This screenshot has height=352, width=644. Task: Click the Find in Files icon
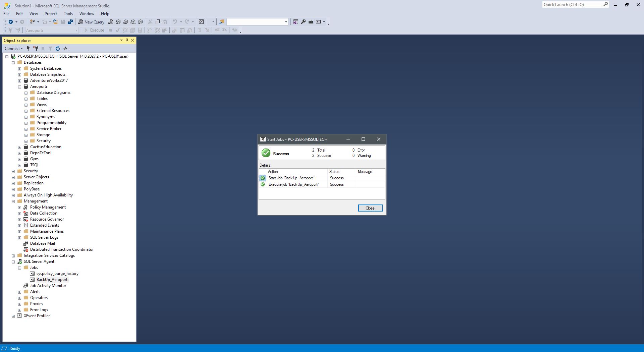(222, 22)
